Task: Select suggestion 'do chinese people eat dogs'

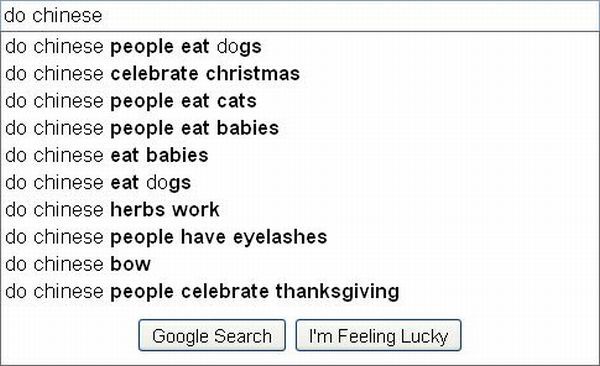Action: point(300,47)
